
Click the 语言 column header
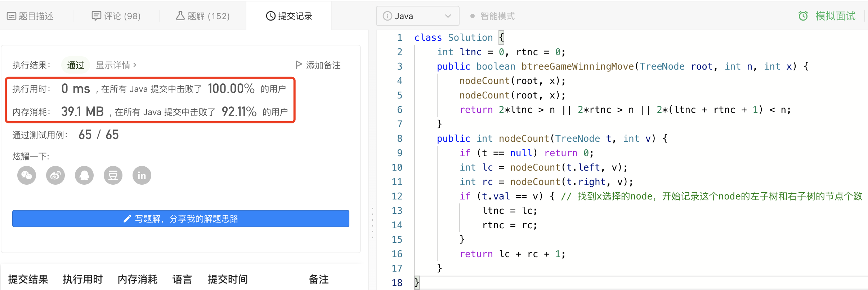pyautogui.click(x=182, y=280)
